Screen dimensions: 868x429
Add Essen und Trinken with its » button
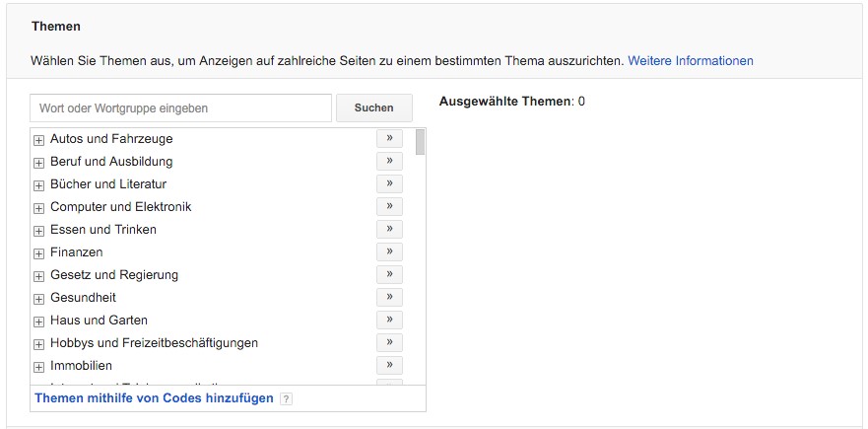389,230
